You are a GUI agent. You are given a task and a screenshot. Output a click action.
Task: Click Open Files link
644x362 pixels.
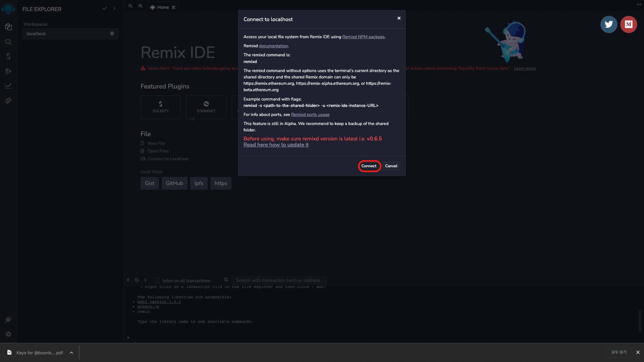158,151
